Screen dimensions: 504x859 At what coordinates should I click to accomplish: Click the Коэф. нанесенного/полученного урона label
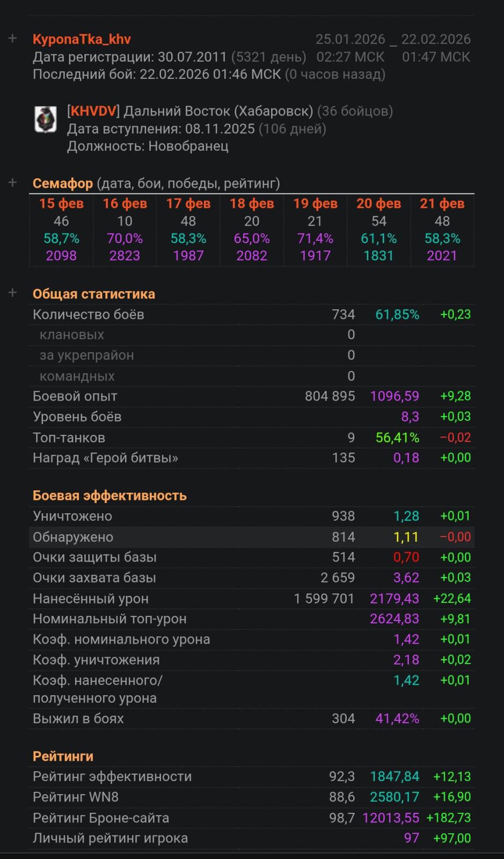pos(97,689)
